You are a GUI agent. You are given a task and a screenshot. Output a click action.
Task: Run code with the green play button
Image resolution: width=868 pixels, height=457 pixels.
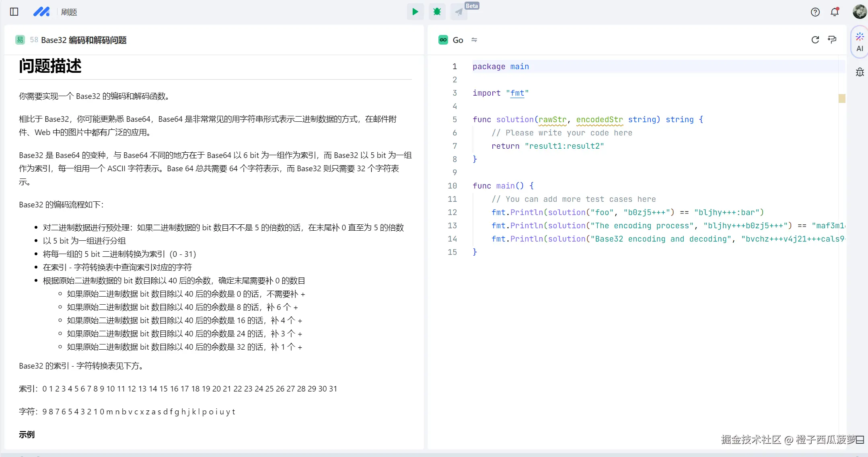point(415,12)
